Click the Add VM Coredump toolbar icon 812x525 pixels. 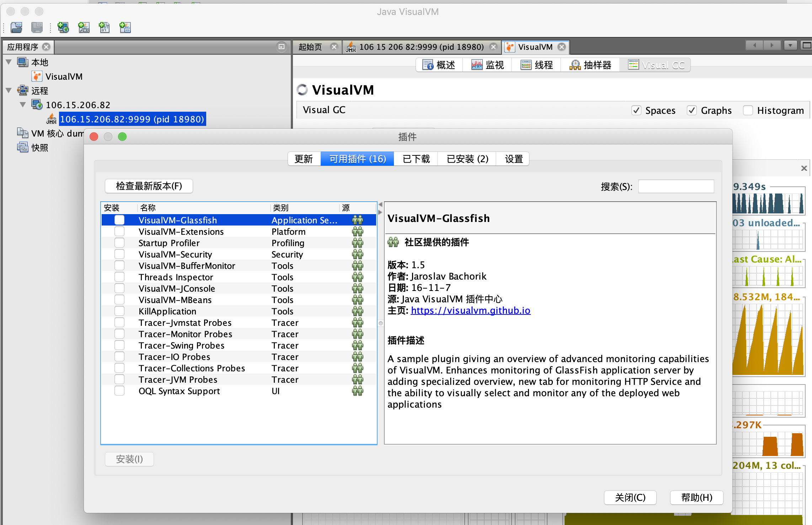[x=105, y=27]
